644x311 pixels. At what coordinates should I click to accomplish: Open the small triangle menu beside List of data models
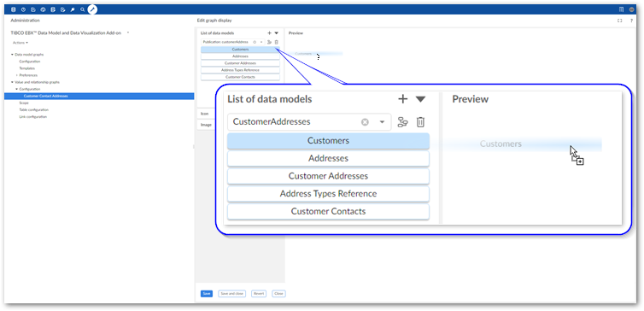click(277, 32)
